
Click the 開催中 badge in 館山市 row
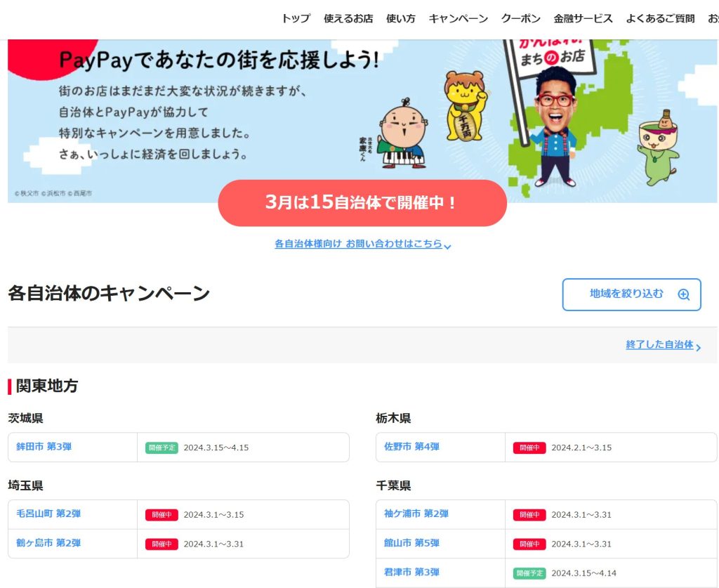[529, 544]
